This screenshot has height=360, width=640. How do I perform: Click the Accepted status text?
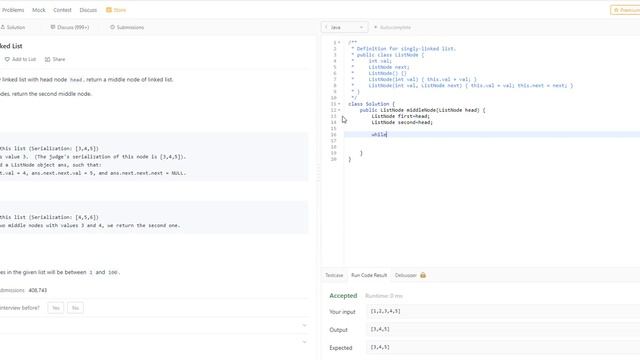(x=343, y=296)
